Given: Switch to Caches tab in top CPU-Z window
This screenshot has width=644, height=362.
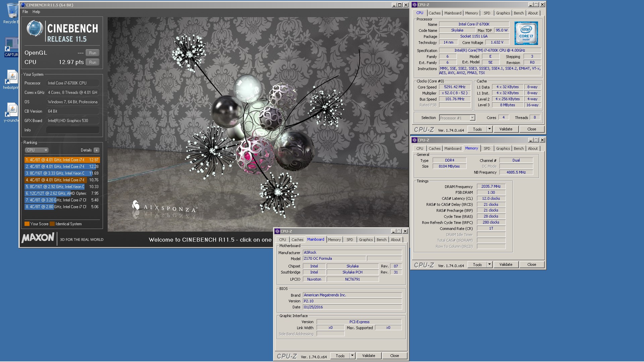Looking at the screenshot, I should tap(434, 13).
